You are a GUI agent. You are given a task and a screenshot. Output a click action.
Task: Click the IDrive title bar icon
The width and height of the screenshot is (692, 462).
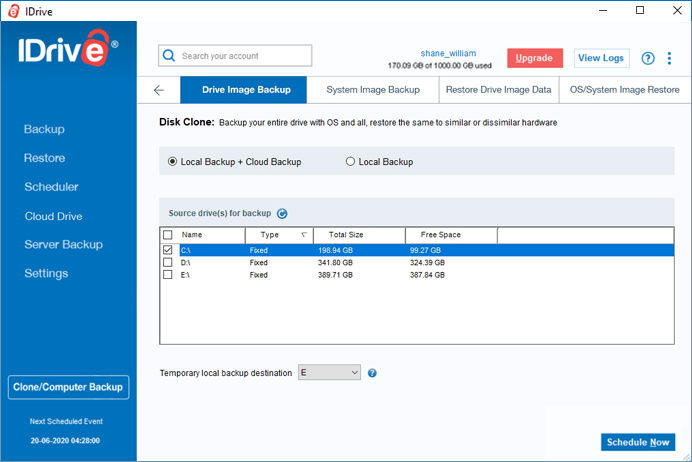14,11
